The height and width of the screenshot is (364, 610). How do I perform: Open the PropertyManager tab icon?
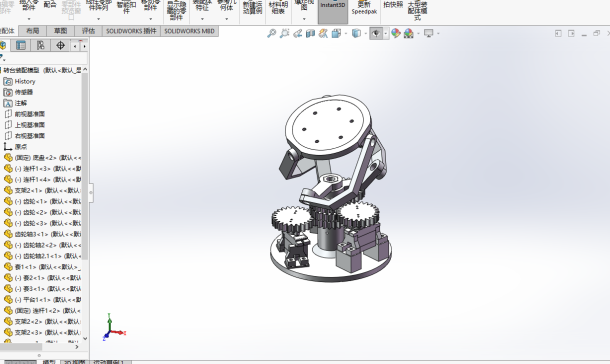tap(21, 46)
